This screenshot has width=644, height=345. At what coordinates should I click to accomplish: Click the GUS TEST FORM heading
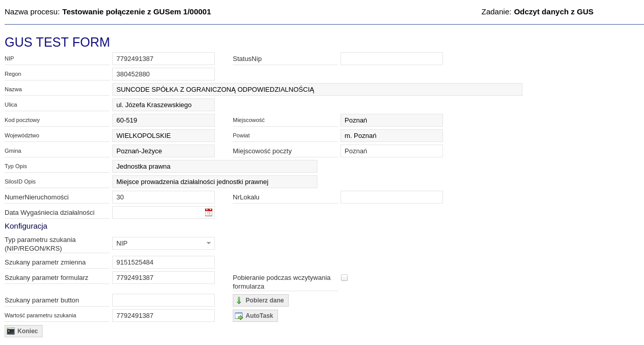[57, 42]
